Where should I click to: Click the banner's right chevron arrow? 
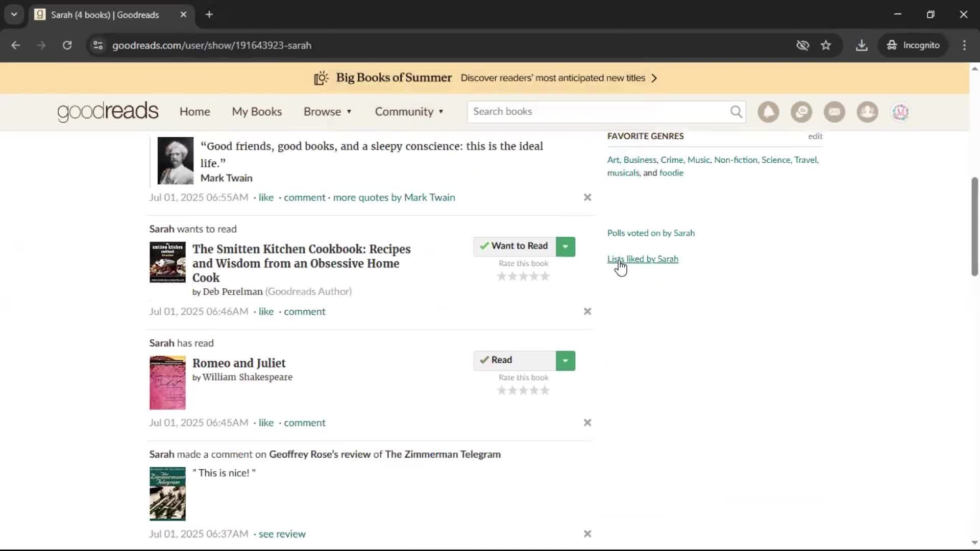(x=654, y=78)
